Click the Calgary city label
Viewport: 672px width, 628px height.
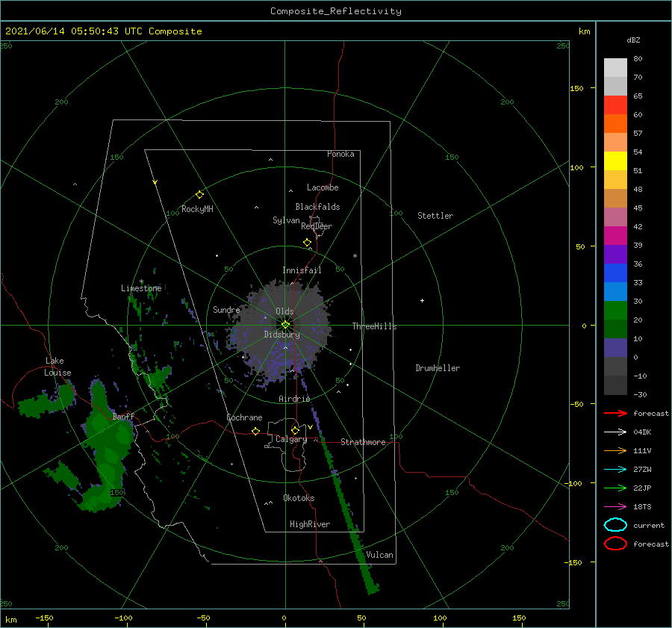click(x=291, y=439)
